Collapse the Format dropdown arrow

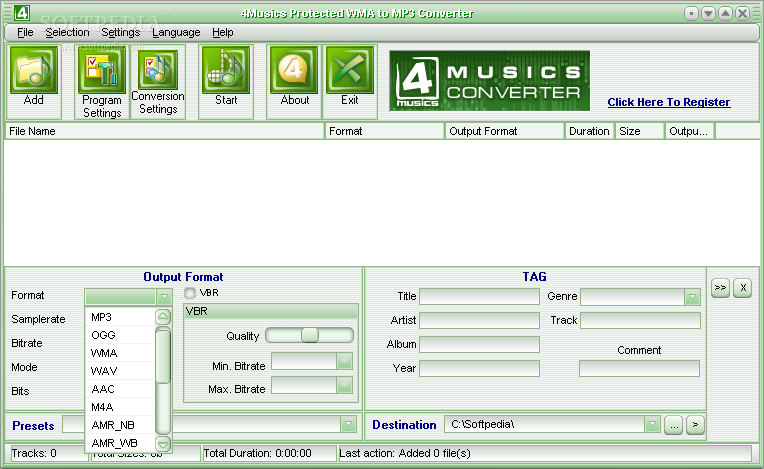164,296
